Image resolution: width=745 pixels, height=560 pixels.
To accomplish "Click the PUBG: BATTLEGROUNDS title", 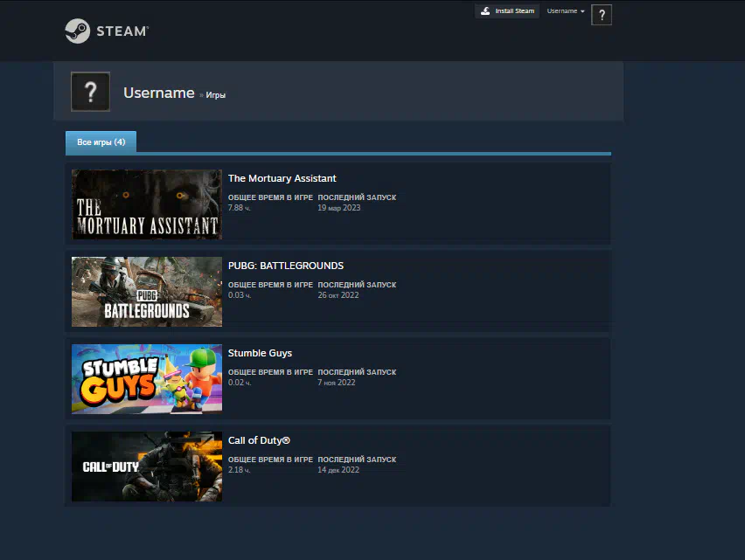I will (286, 266).
